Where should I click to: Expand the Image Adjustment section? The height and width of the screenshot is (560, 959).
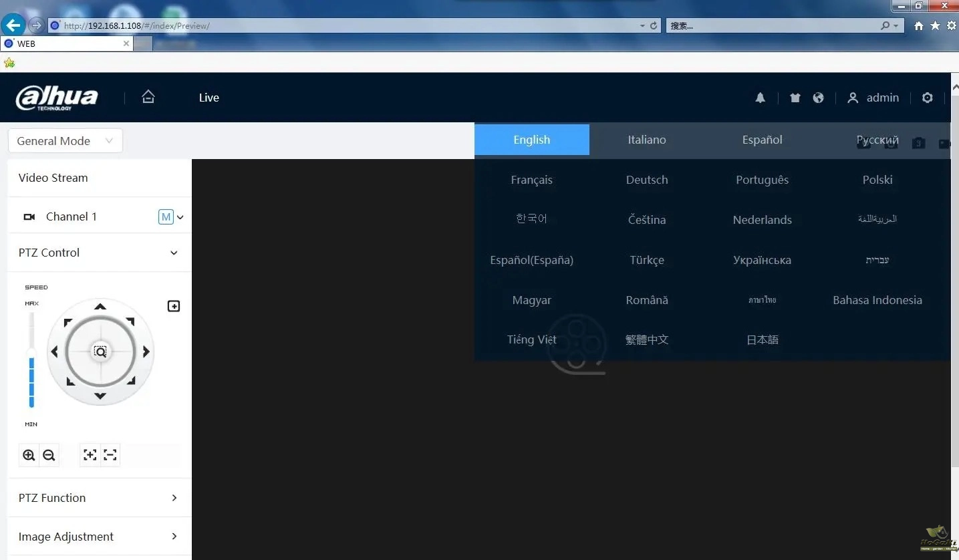[x=174, y=537]
